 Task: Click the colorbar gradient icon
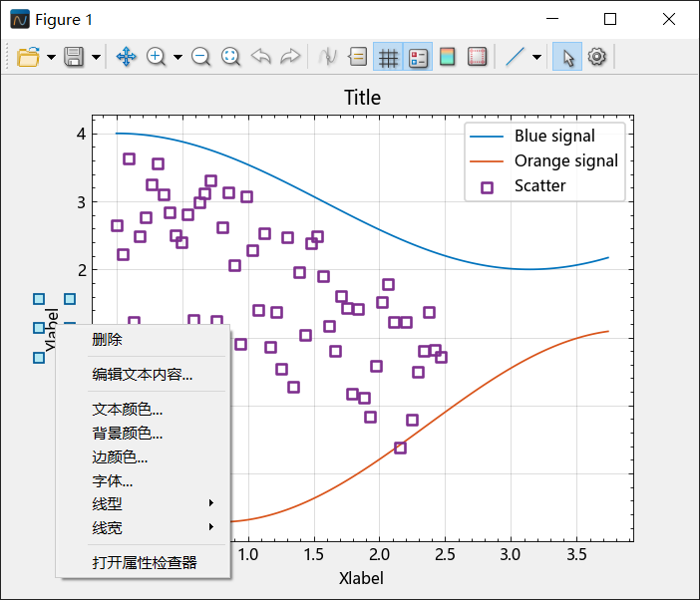tap(448, 57)
